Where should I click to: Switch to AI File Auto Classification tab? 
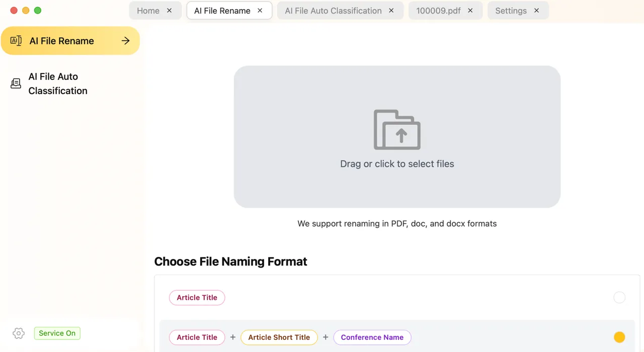[x=333, y=11]
